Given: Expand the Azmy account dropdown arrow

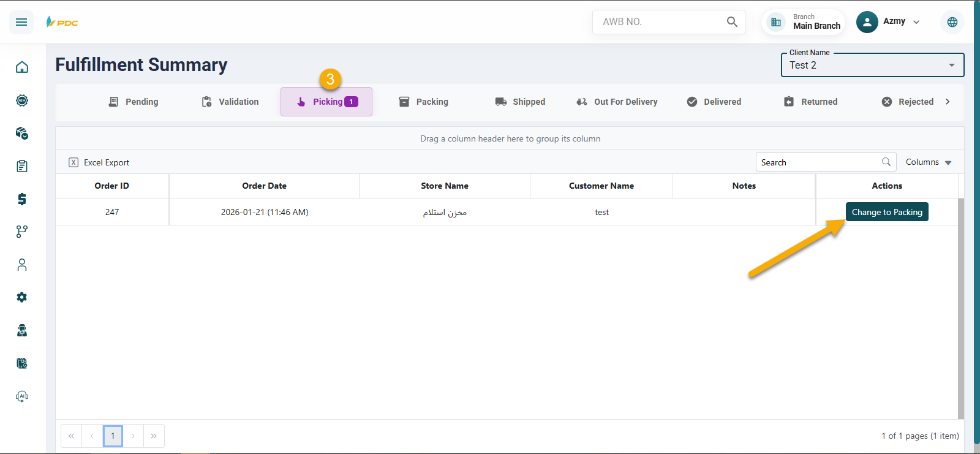Looking at the screenshot, I should coord(916,22).
